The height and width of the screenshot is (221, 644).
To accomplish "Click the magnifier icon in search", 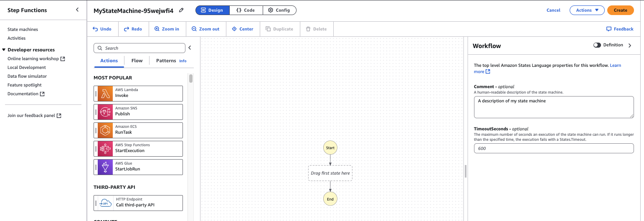I will (x=100, y=48).
